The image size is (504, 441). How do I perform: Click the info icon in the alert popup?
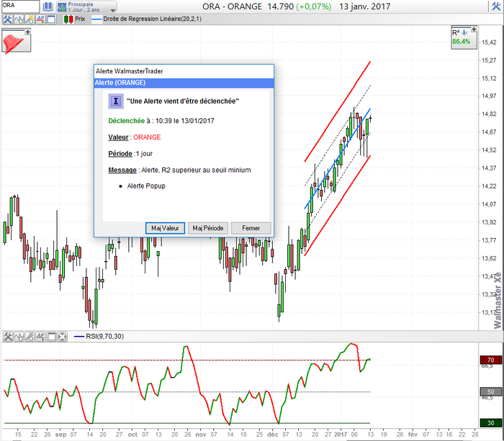point(116,101)
